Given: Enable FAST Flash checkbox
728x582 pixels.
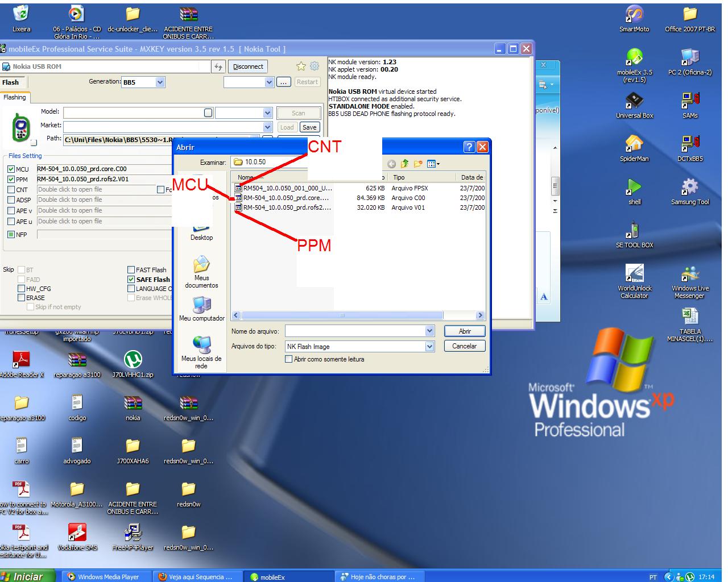Looking at the screenshot, I should coord(131,270).
